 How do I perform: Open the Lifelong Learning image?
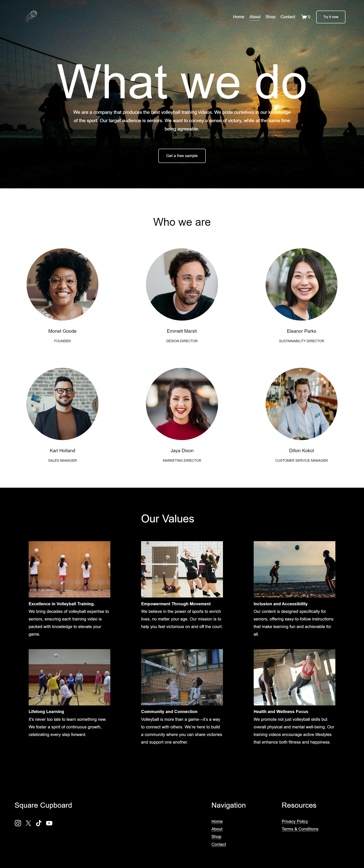(69, 677)
